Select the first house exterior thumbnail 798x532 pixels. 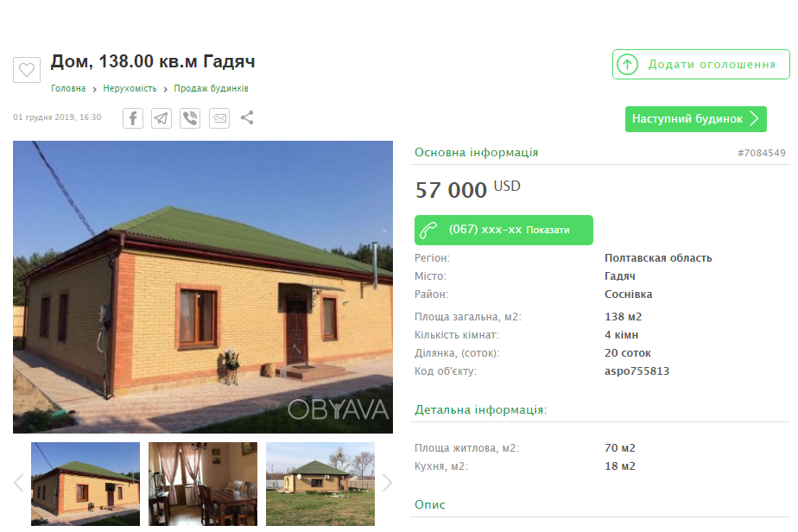(x=85, y=484)
